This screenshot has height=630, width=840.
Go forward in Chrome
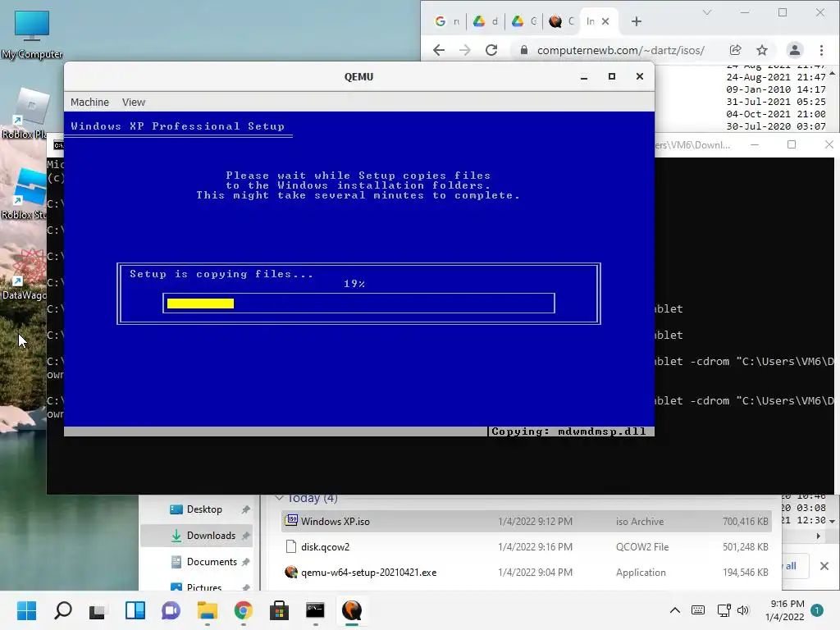pos(464,50)
